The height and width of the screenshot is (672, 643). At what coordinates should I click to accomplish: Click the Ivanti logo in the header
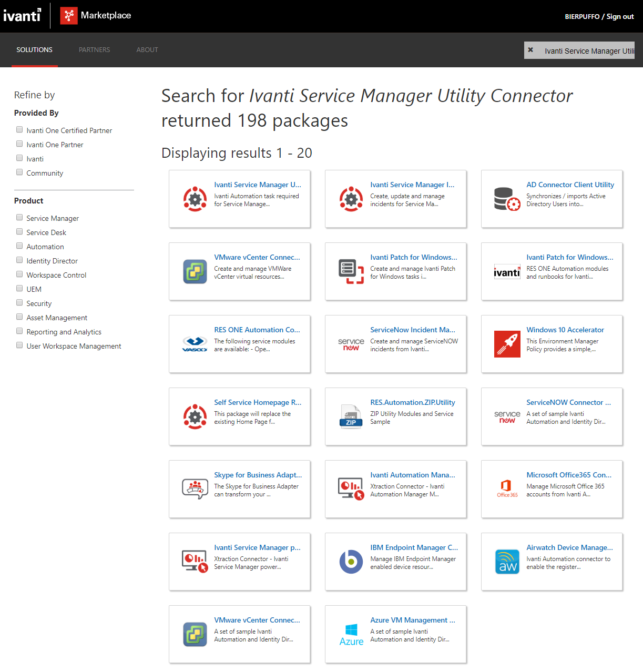[x=22, y=16]
